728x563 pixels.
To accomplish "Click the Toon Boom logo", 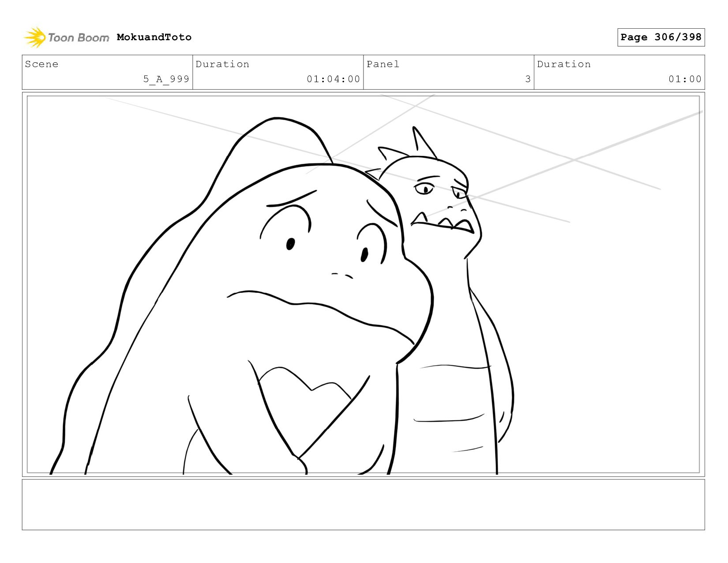I will click(x=66, y=38).
